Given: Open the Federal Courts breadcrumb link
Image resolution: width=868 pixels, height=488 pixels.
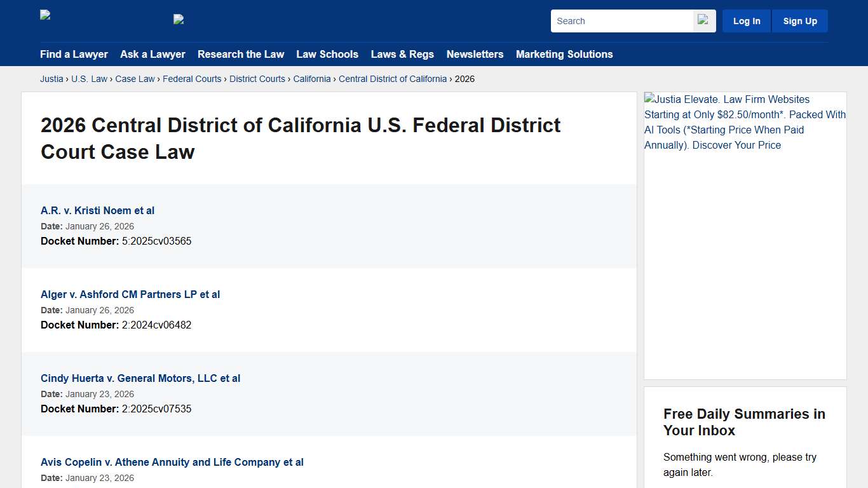Looking at the screenshot, I should [x=192, y=79].
